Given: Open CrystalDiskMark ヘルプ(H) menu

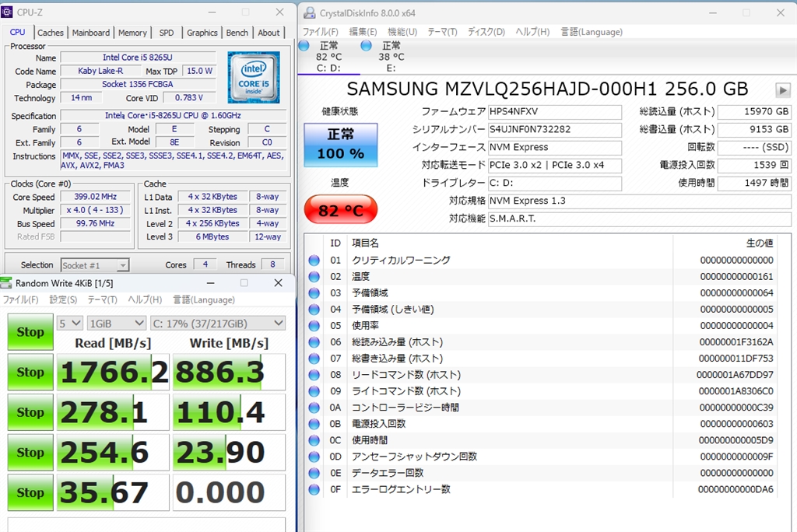Looking at the screenshot, I should 145,299.
